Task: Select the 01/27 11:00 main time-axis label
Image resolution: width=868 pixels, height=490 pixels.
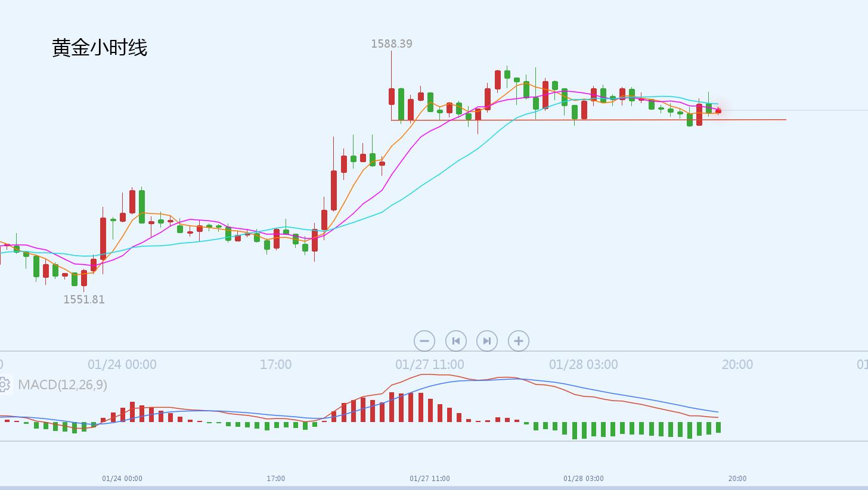Action: coord(429,364)
